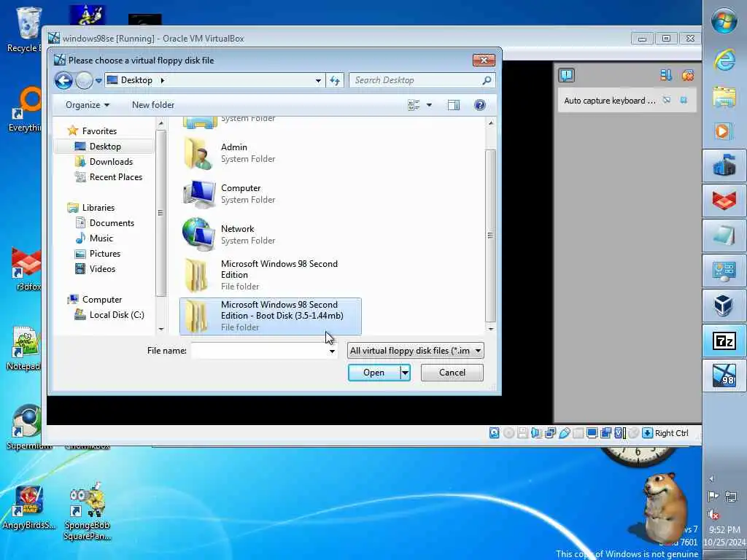Browse to Local Disk (C:)
Screen dimensions: 747x560
pyautogui.click(x=116, y=315)
